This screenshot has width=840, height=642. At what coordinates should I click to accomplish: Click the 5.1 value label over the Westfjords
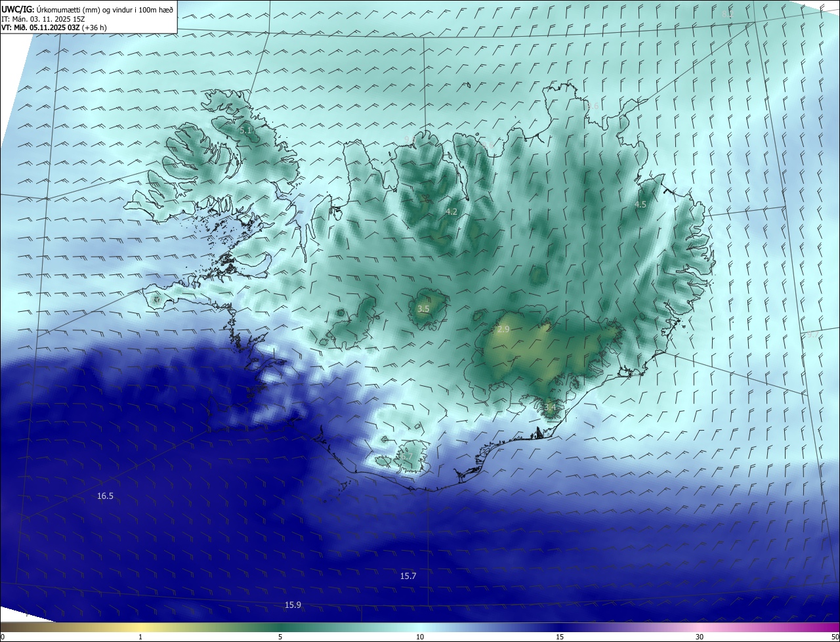(246, 131)
